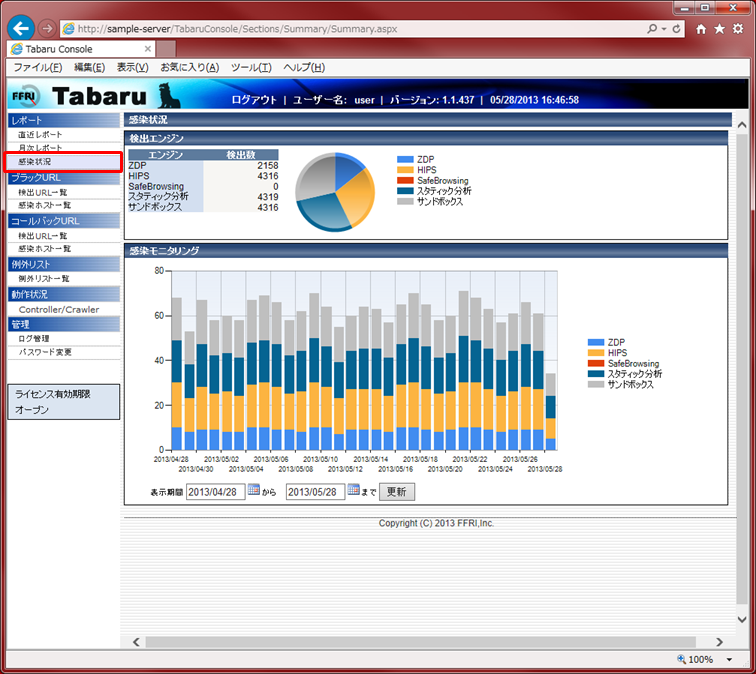The image size is (756, 674).
Task: Open the ツール(T) menu
Action: pos(251,67)
